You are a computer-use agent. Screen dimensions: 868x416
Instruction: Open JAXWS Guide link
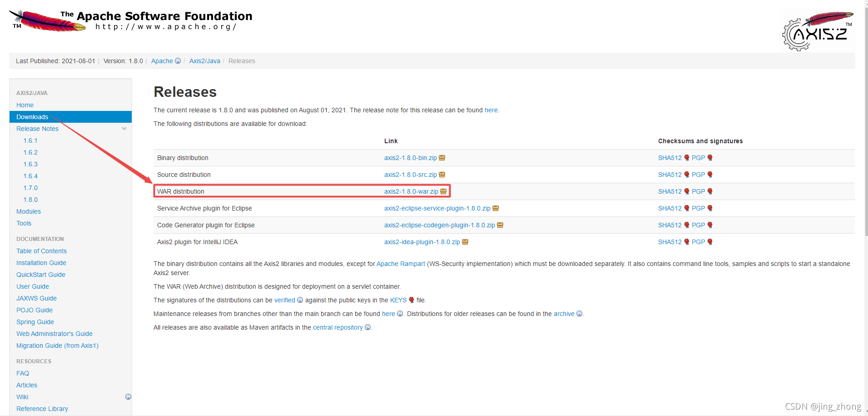pyautogui.click(x=36, y=298)
